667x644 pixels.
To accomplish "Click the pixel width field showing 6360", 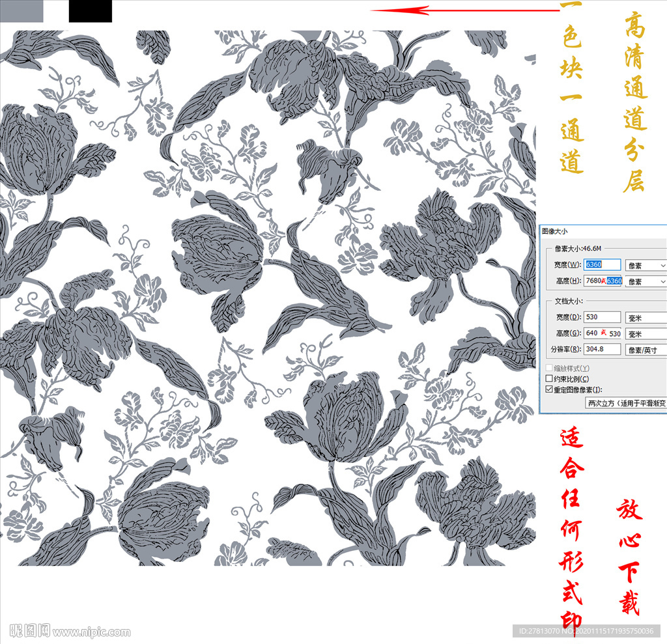I will pyautogui.click(x=602, y=264).
